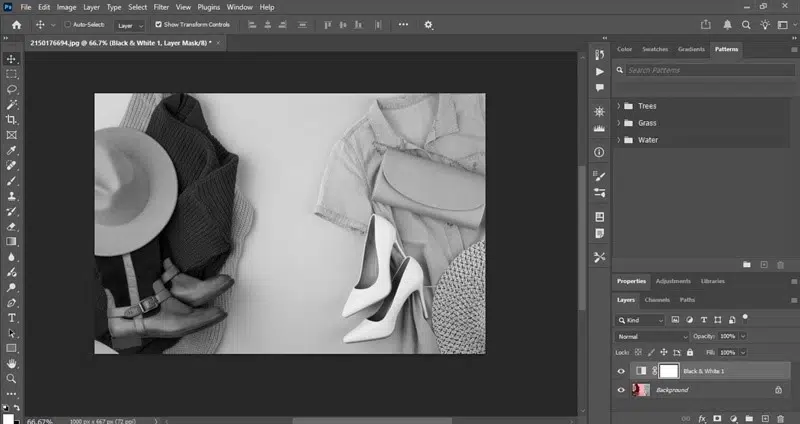Enable the Auto-Select checkbox
The height and width of the screenshot is (424, 800).
click(67, 24)
